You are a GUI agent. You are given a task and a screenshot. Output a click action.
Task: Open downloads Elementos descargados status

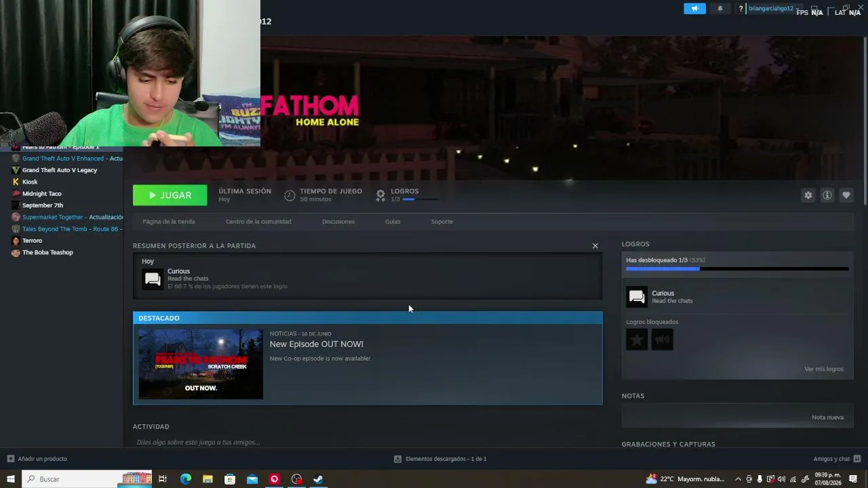441,459
